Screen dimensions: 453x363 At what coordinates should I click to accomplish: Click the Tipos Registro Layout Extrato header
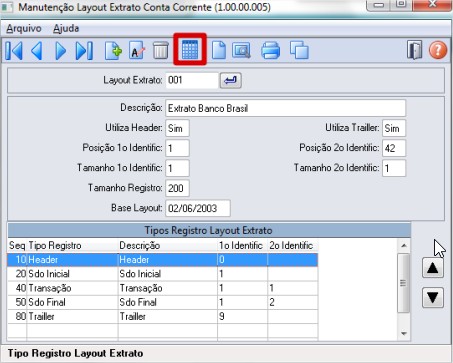click(x=209, y=230)
